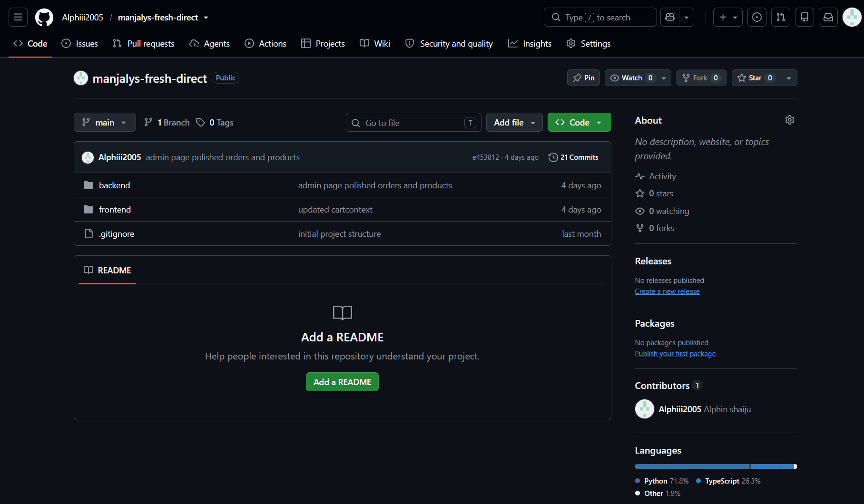The width and height of the screenshot is (864, 504).
Task: Open the notifications inbox icon
Action: (828, 18)
